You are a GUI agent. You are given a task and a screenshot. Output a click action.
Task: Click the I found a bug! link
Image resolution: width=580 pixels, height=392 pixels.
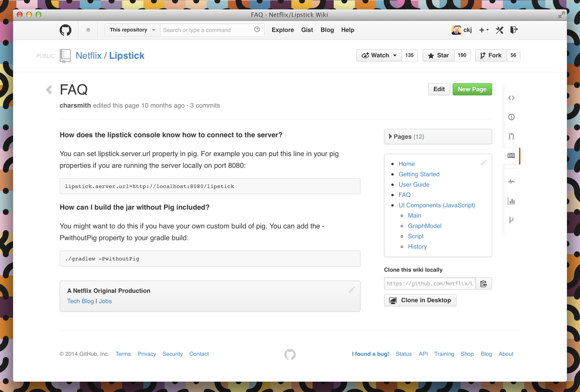[x=370, y=354]
